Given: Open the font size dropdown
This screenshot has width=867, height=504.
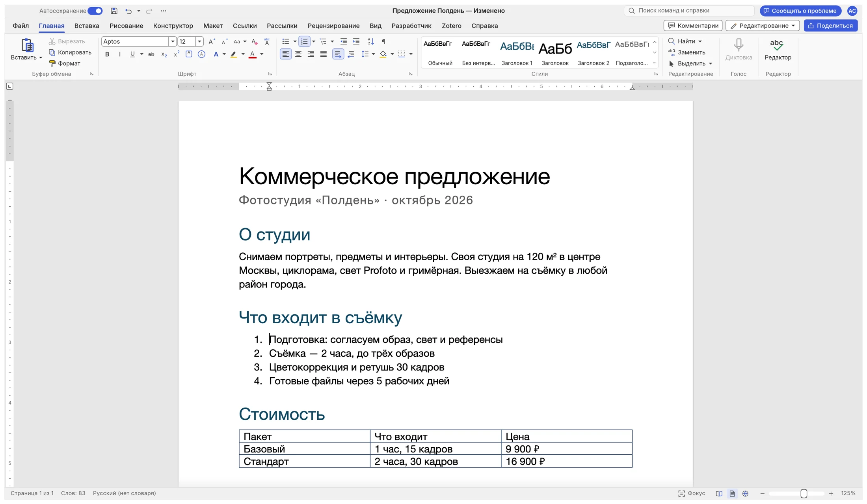Looking at the screenshot, I should 199,41.
